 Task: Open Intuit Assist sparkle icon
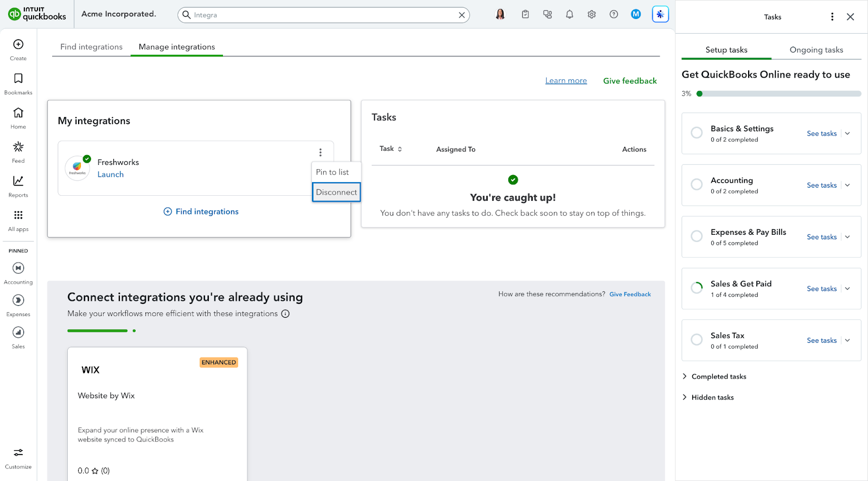click(x=660, y=15)
